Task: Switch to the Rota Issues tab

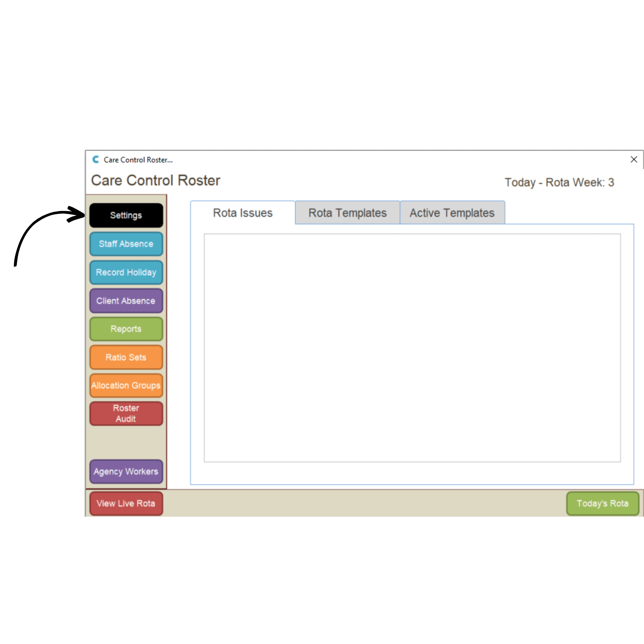Action: click(x=243, y=213)
